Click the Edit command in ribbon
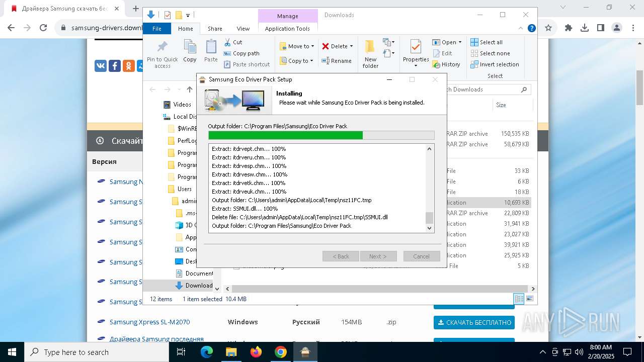Viewport: 644px width, 362px height. click(442, 53)
